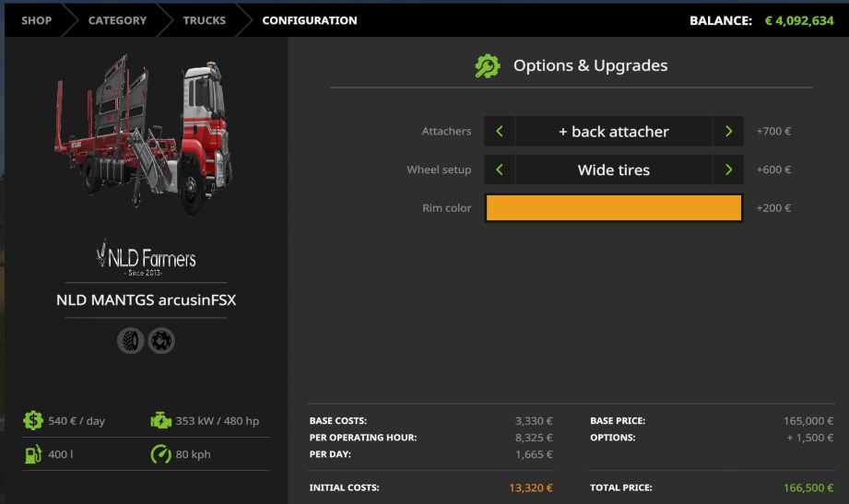Screen dimensions: 849x504
Task: Select the Configuration breadcrumb
Action: 309,20
